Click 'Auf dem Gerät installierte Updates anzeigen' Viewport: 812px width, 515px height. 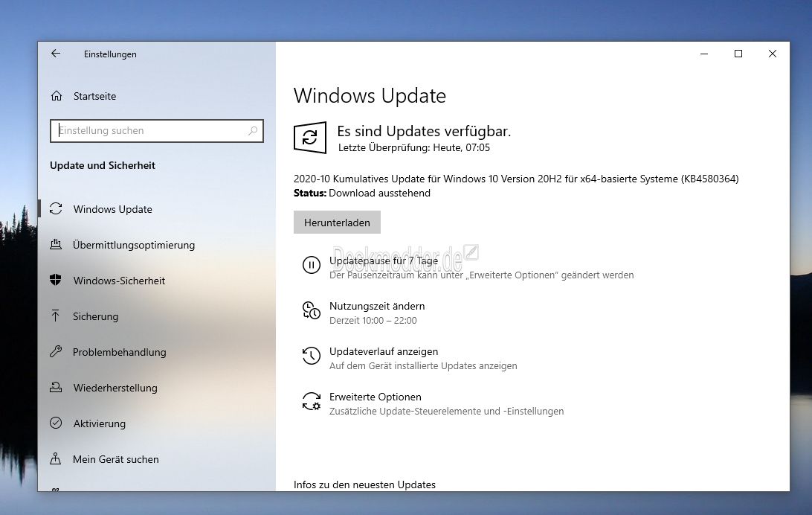(423, 366)
